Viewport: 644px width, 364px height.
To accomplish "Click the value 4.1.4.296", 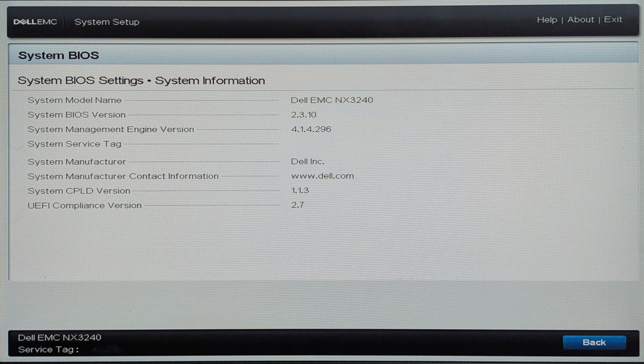I will point(311,129).
